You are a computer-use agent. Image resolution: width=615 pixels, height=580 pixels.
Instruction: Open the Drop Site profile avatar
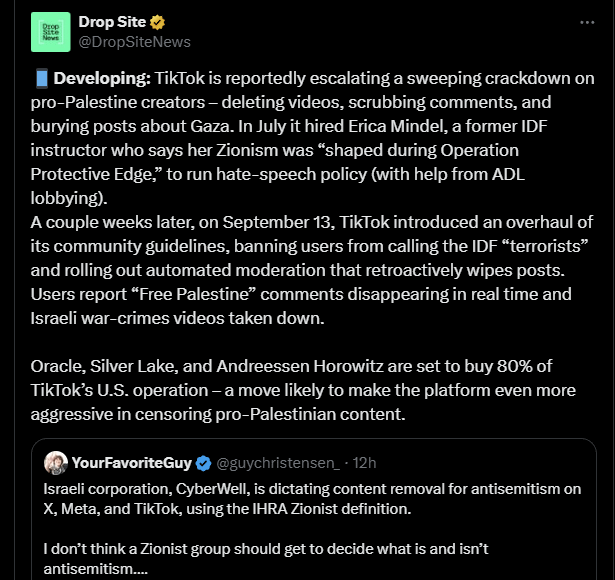(x=51, y=32)
